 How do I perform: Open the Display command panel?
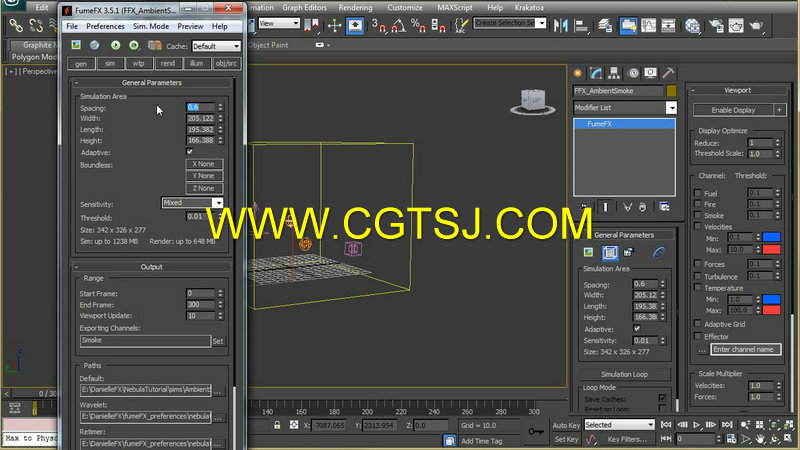click(x=650, y=73)
